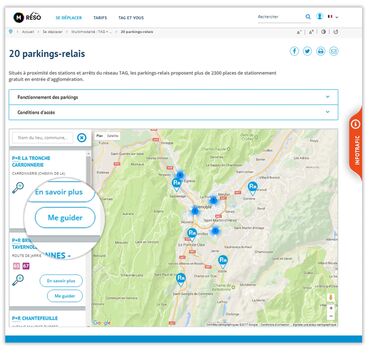Image resolution: width=370 pixels, height=363 pixels.
Task: Switch map to Satellite view
Action: coord(113,136)
